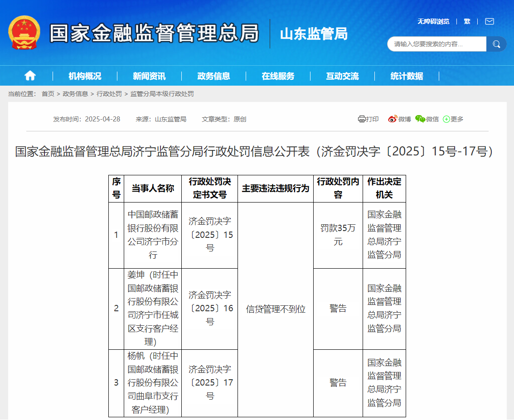Click the 行政处罚决定书文号 column header
The image size is (514, 420).
coord(210,188)
